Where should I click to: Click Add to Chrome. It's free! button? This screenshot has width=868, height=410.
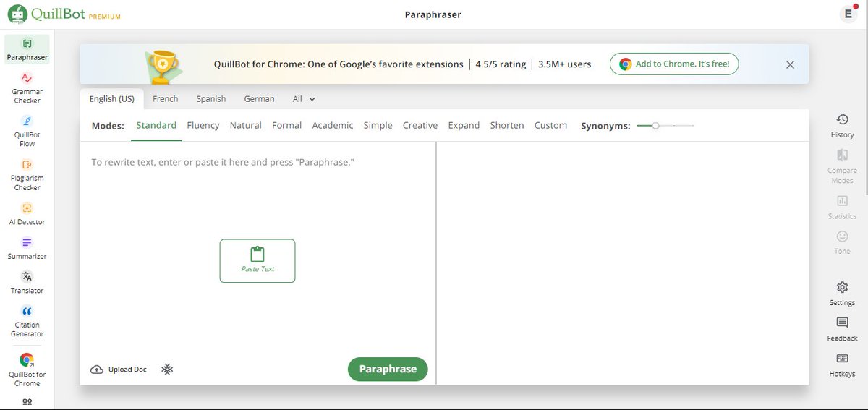(674, 64)
